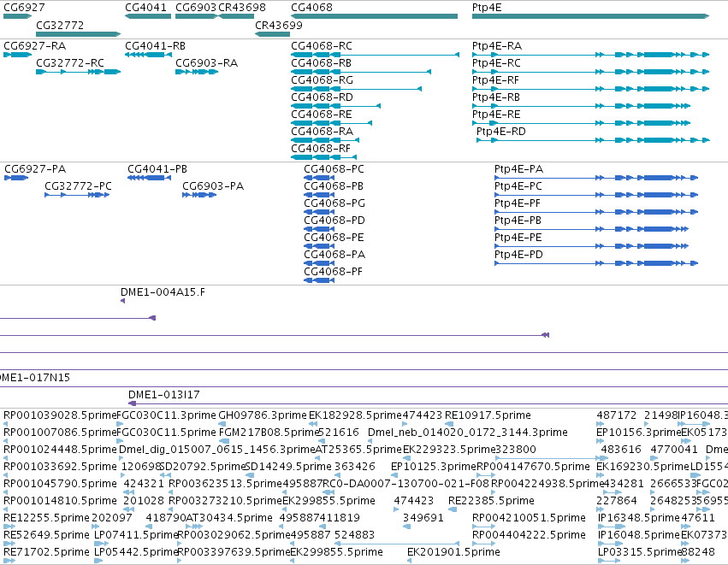The width and height of the screenshot is (728, 565).
Task: Click the CG32772 gene bar
Action: [x=79, y=34]
